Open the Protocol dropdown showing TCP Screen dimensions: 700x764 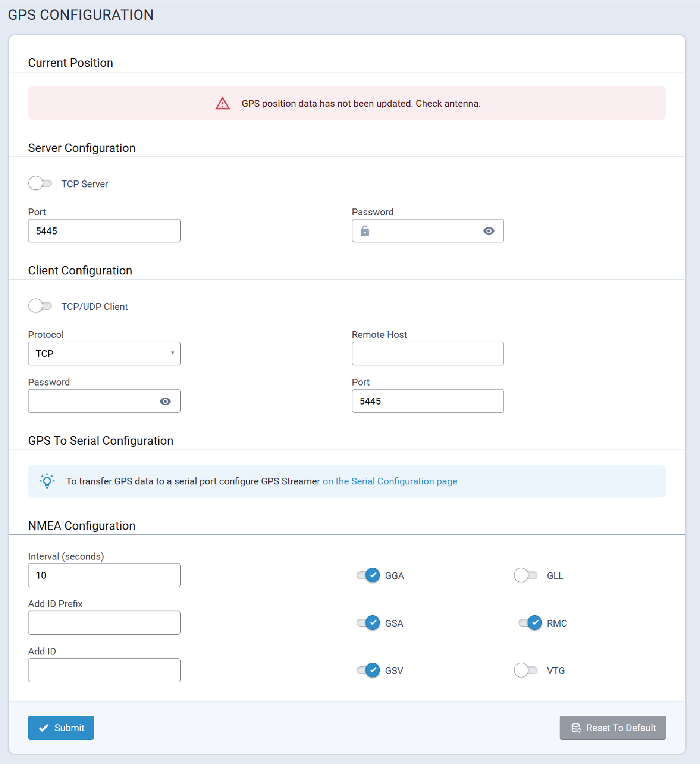click(x=104, y=354)
